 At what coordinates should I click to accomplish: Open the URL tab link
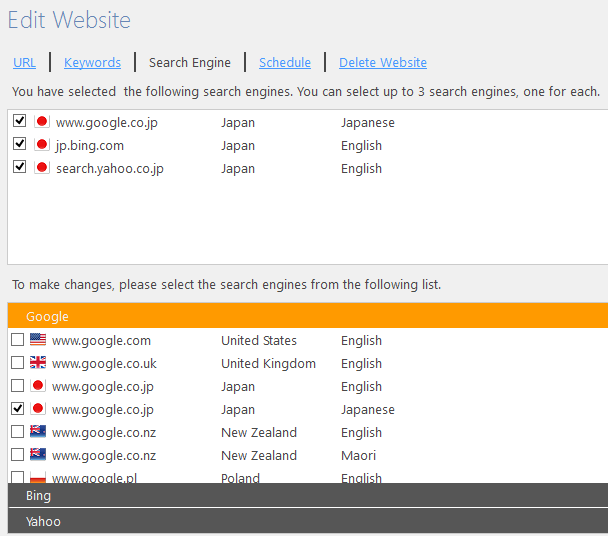(24, 62)
